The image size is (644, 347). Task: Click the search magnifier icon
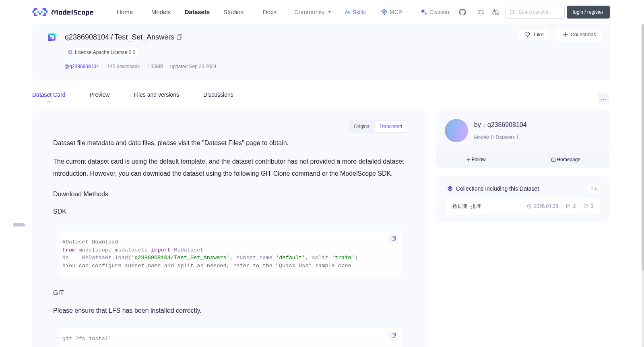pos(512,12)
